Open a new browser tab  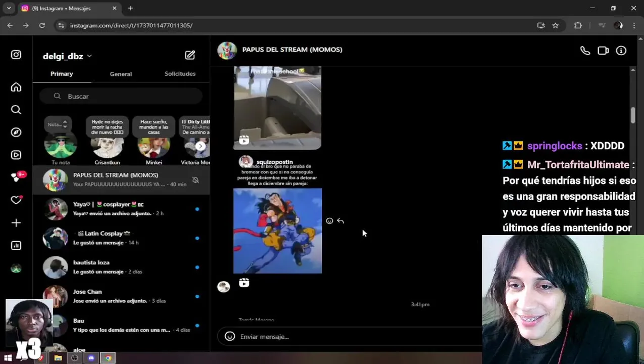130,8
